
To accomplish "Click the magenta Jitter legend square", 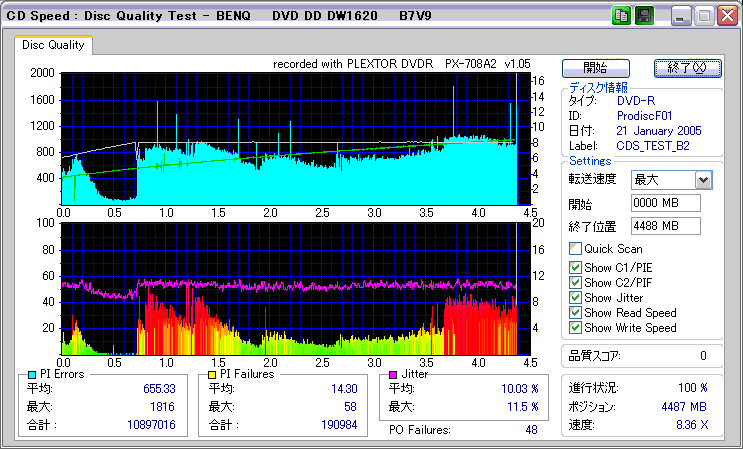I will pyautogui.click(x=393, y=374).
